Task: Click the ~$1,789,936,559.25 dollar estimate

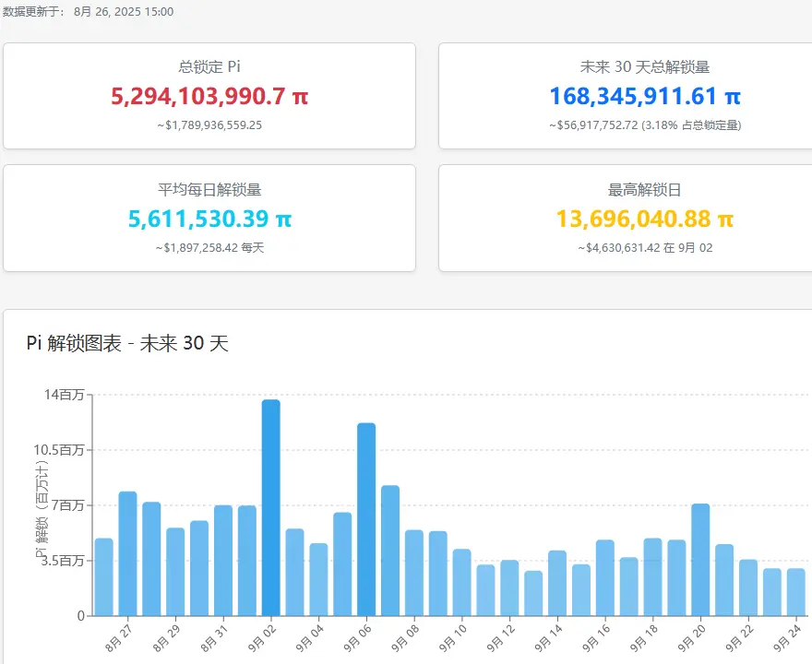Action: (x=209, y=125)
